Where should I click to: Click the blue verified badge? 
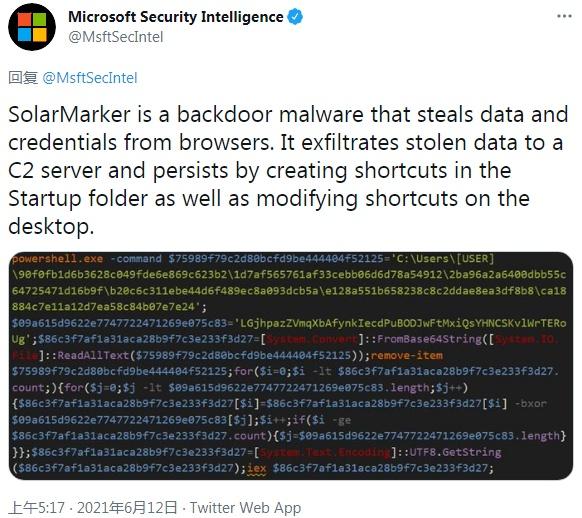tap(295, 17)
